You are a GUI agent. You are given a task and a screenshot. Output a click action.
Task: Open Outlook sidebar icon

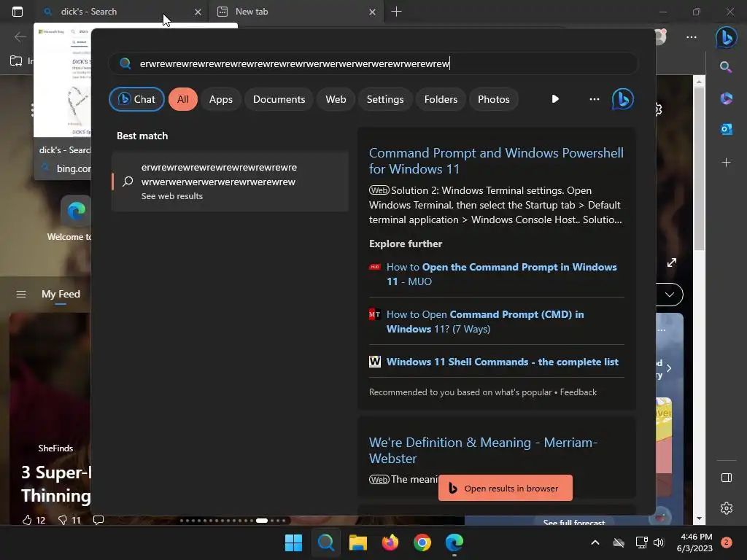coord(726,128)
